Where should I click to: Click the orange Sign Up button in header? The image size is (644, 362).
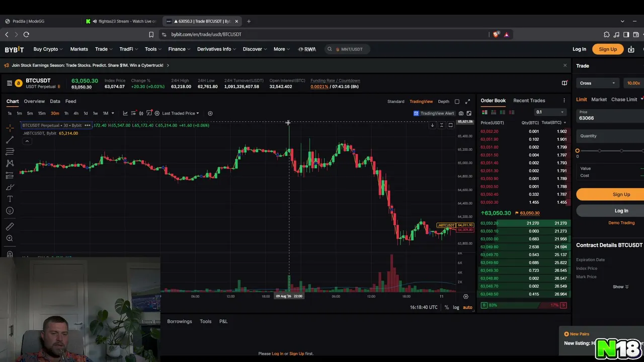608,49
